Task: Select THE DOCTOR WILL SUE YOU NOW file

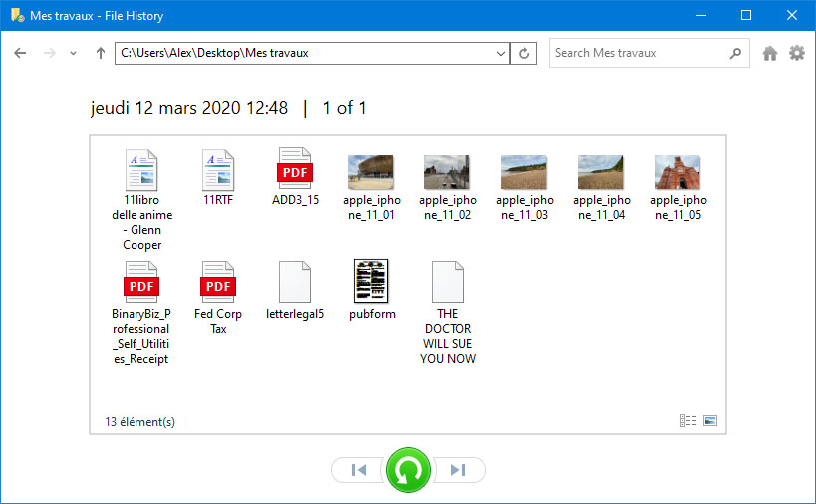Action: pos(448,313)
